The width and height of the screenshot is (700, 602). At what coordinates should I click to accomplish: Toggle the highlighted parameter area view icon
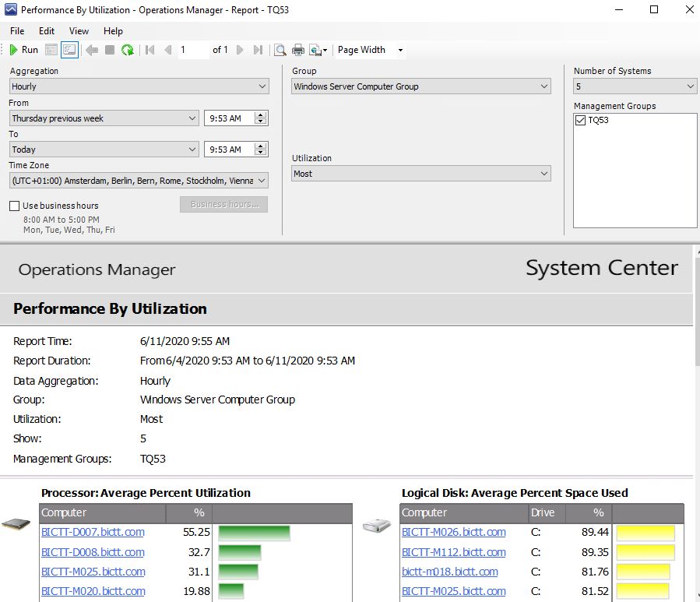click(69, 50)
